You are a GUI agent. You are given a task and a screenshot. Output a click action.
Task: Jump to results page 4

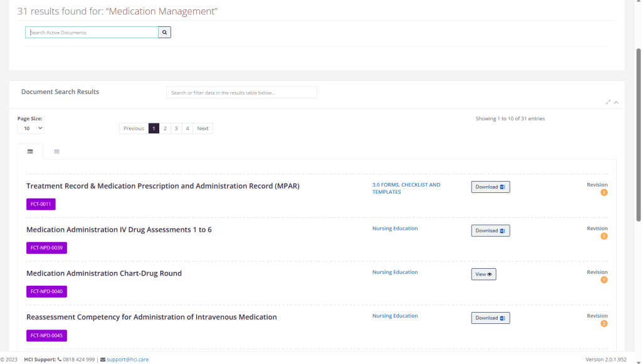187,128
